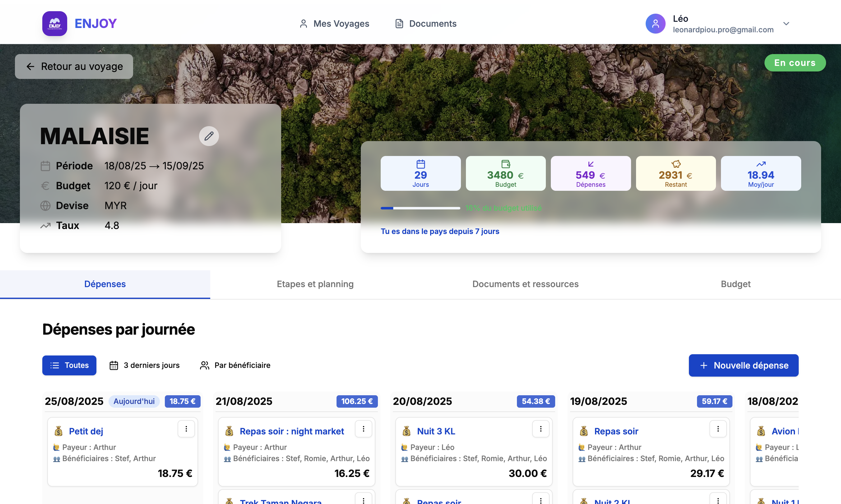Open the Budget tab
Screen dimensions: 841x504
[735, 284]
